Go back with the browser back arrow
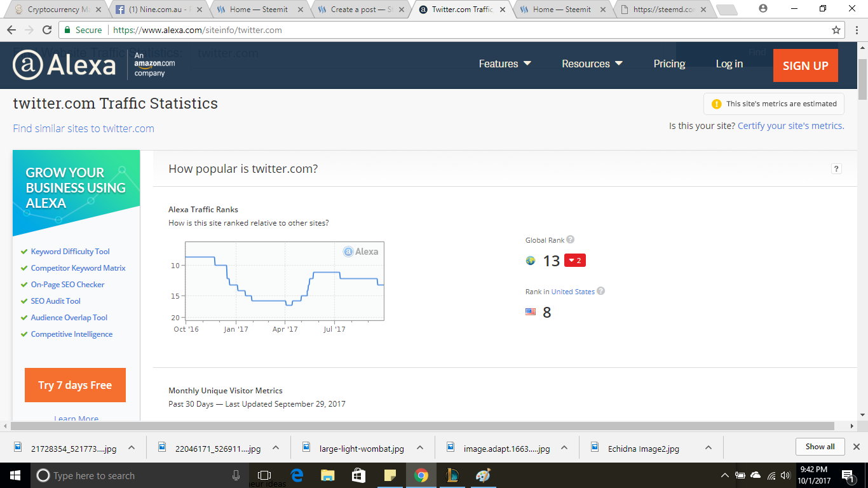868x488 pixels. [12, 30]
